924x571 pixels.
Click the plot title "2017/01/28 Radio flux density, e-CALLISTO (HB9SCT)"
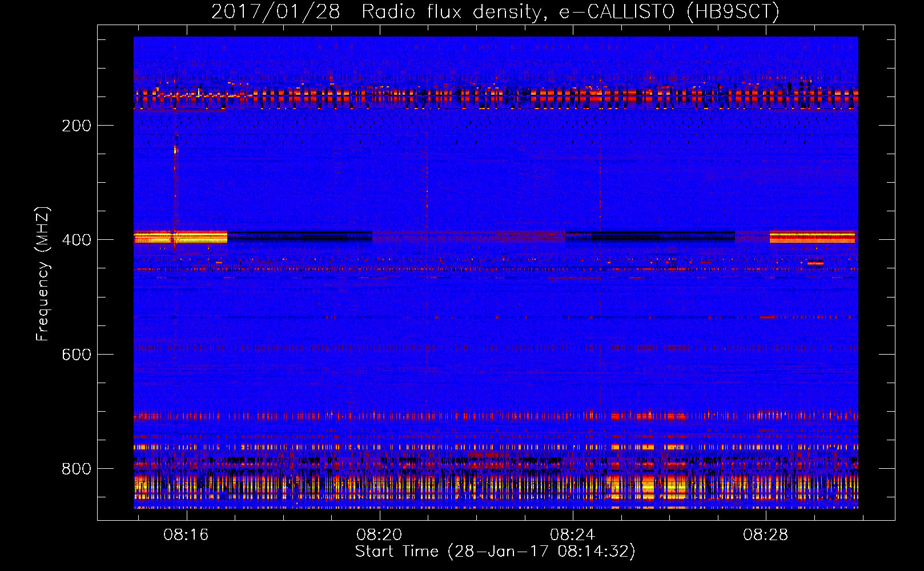[495, 11]
